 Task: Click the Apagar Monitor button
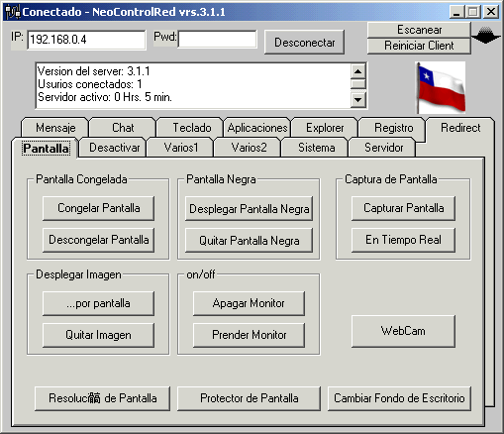pos(249,303)
